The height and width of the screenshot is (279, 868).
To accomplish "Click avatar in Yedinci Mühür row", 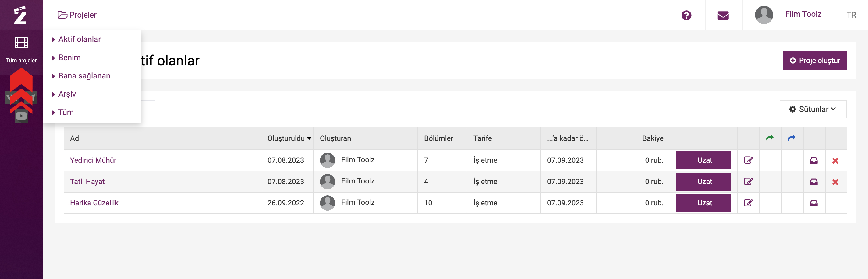I will click(327, 160).
